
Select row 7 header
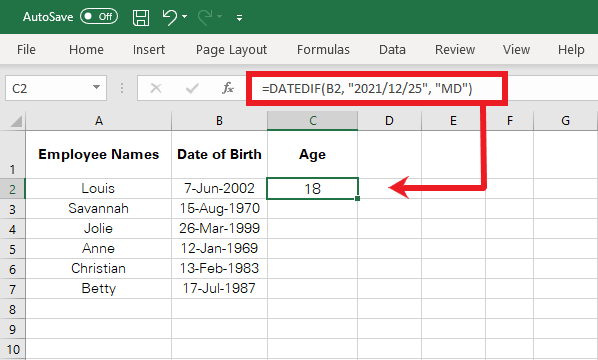(x=13, y=289)
